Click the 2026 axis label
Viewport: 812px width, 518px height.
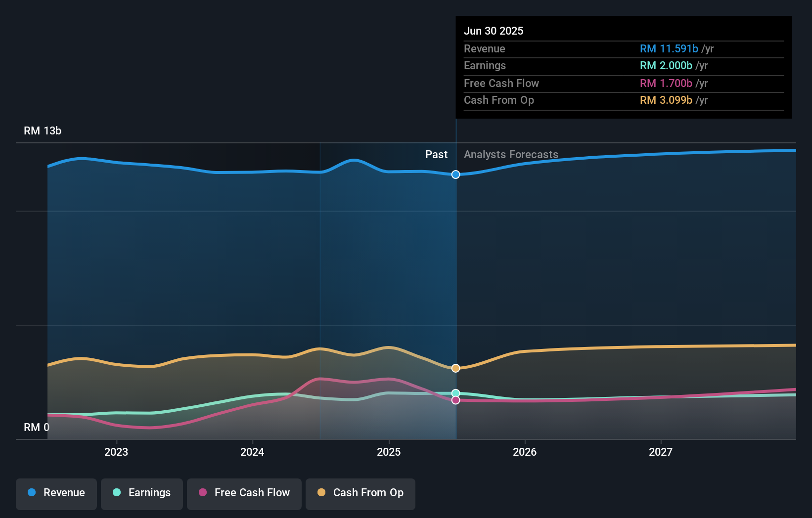tap(525, 451)
